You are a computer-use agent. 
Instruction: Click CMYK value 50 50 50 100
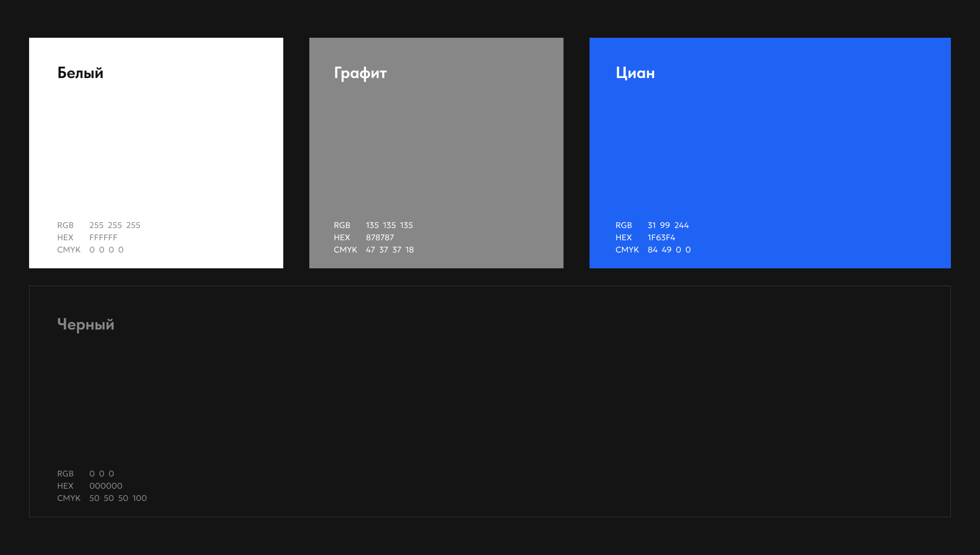pos(118,498)
